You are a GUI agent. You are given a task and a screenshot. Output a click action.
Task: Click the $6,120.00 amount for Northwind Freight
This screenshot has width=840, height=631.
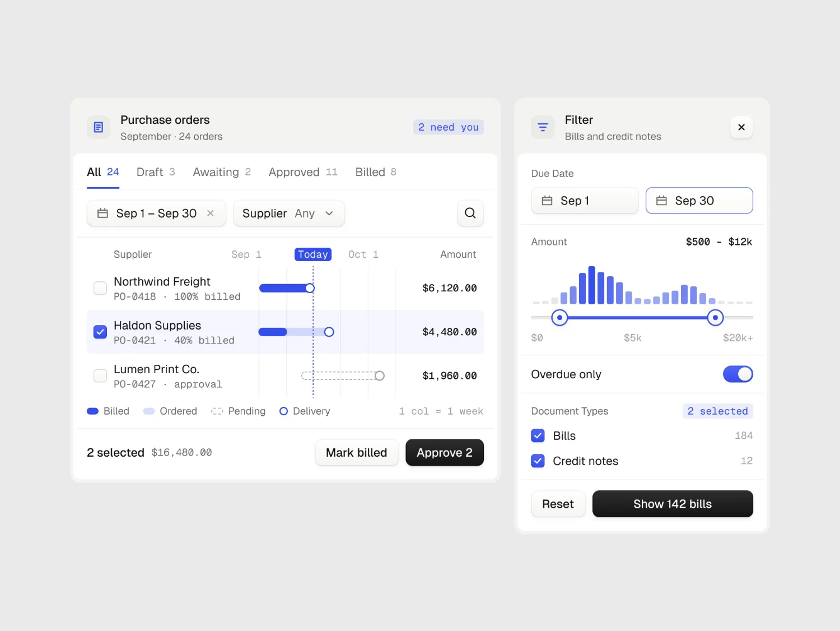450,288
